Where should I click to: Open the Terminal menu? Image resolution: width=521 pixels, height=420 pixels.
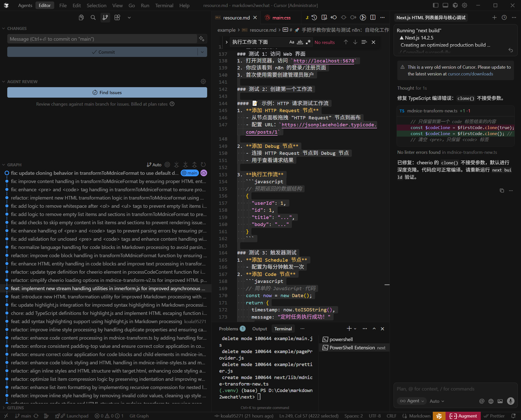click(164, 5)
